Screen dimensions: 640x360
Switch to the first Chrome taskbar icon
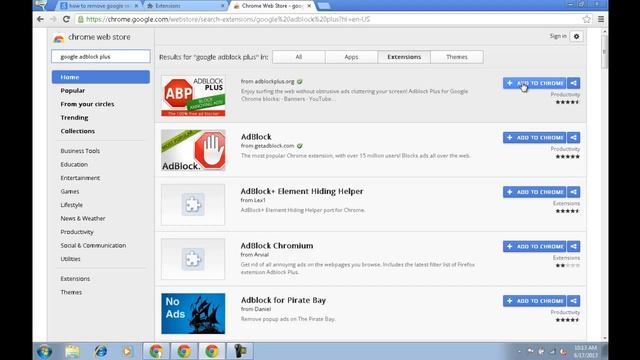[156, 351]
